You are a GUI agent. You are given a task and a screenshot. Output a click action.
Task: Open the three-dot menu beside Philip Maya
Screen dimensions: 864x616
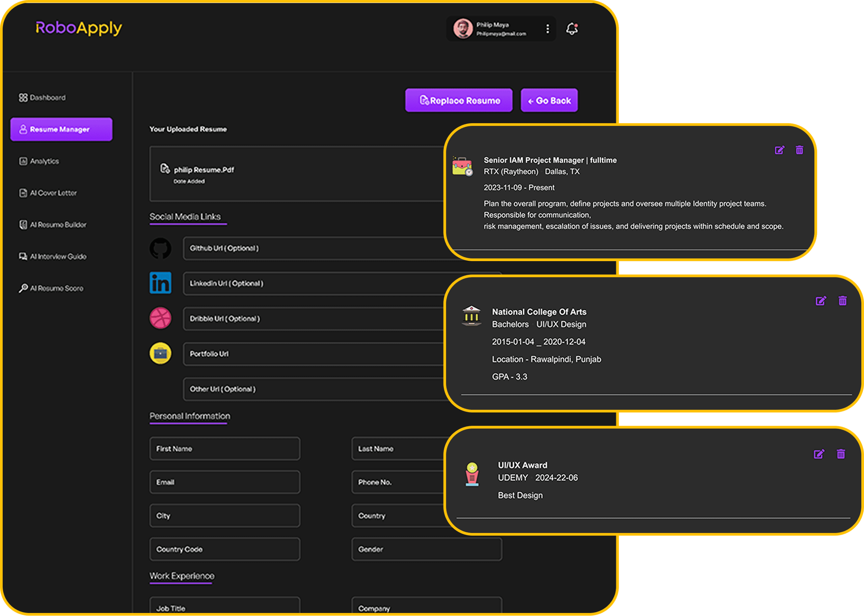point(547,29)
